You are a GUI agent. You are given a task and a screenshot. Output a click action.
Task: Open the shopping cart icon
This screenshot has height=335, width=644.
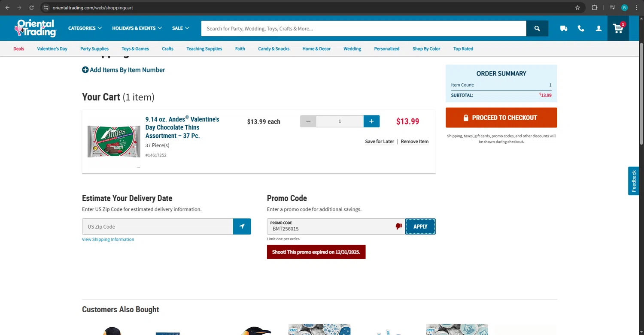(618, 28)
